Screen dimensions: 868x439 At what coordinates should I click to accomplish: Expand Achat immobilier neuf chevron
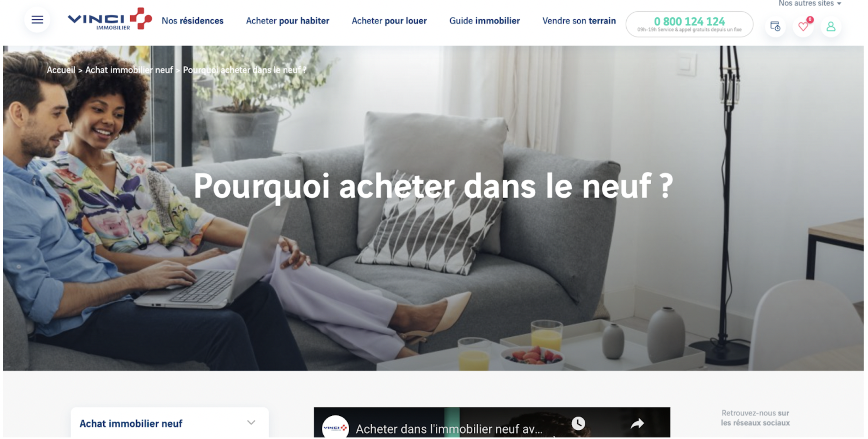251,422
